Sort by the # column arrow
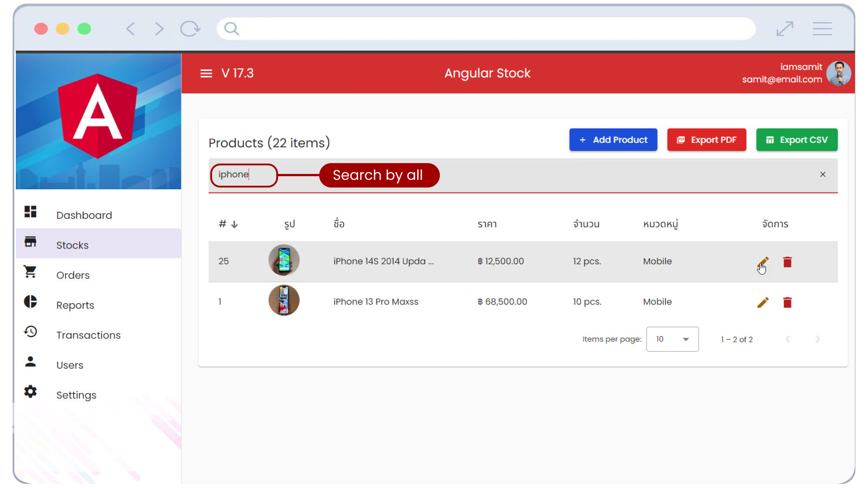This screenshot has width=868, height=488. click(x=234, y=224)
